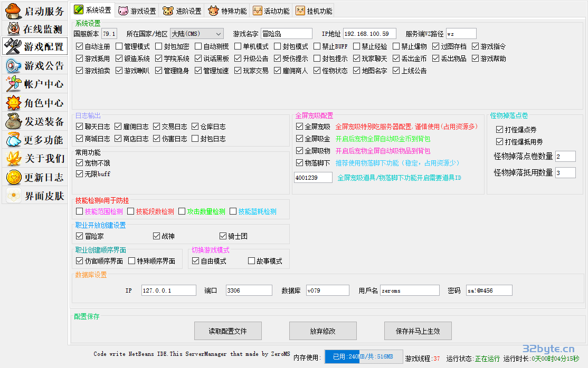Screen dimensions: 588x368
Task: Enable the 管理模式 checkbox
Action: 119,46
